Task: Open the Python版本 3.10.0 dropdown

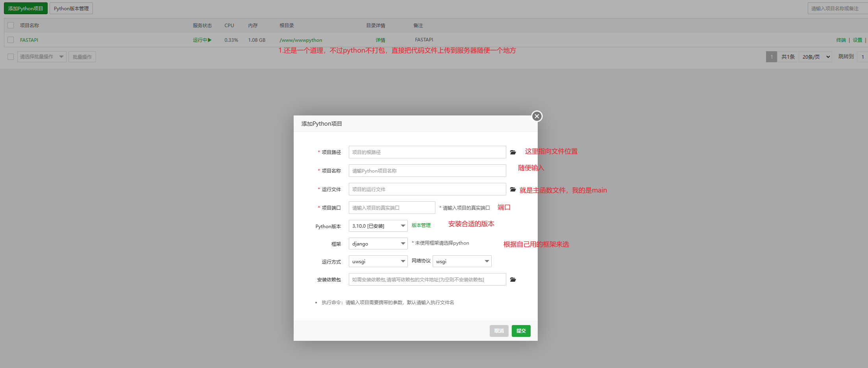Action: tap(378, 226)
